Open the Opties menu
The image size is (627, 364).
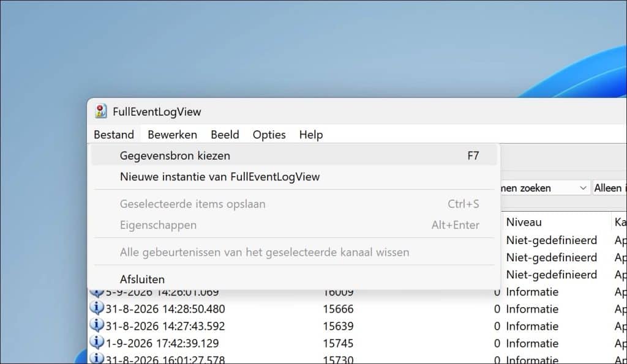[x=269, y=135]
